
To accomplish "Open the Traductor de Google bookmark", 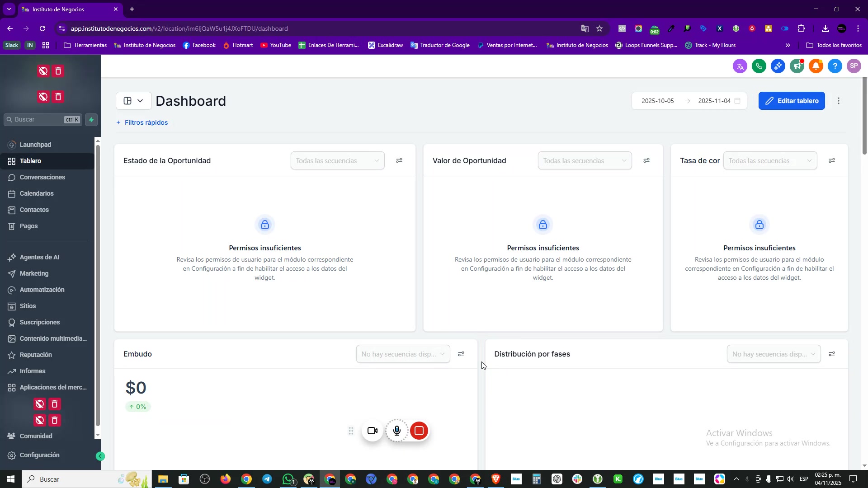I will click(440, 45).
